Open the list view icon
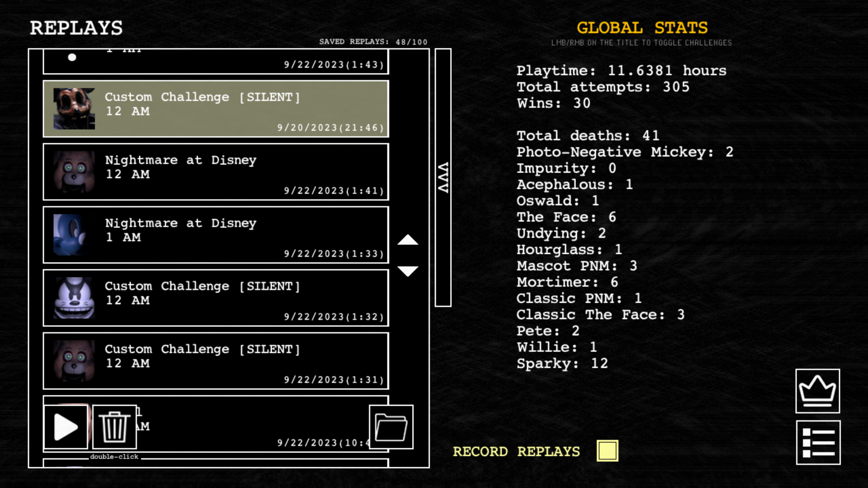The image size is (868, 488). (x=818, y=442)
